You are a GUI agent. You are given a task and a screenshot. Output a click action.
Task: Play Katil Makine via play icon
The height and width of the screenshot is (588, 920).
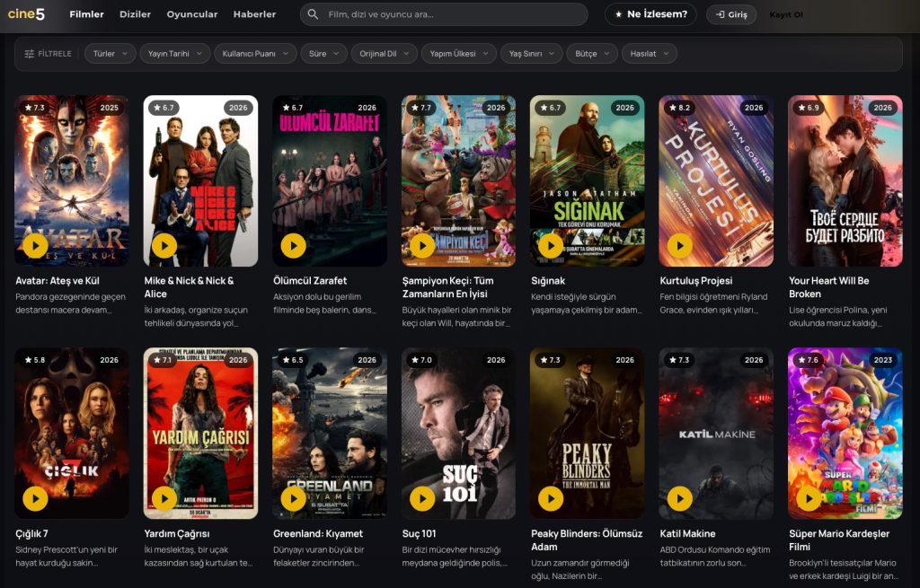pyautogui.click(x=680, y=498)
